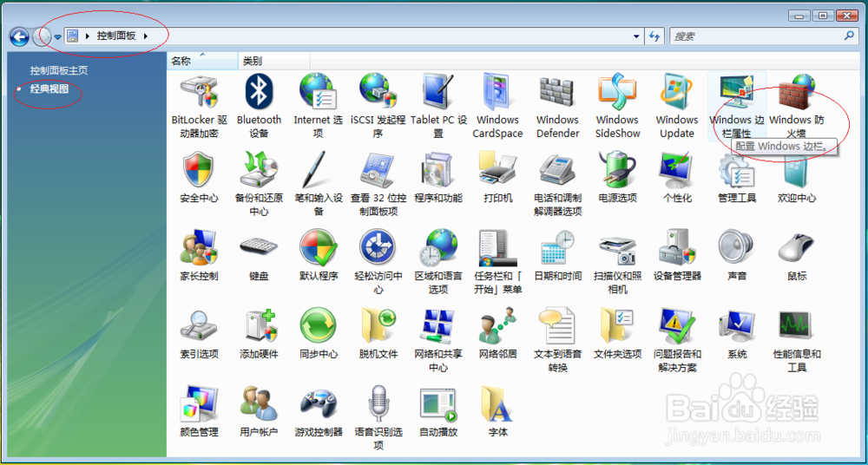Open 电话和调制解调器选项 icon

557,170
